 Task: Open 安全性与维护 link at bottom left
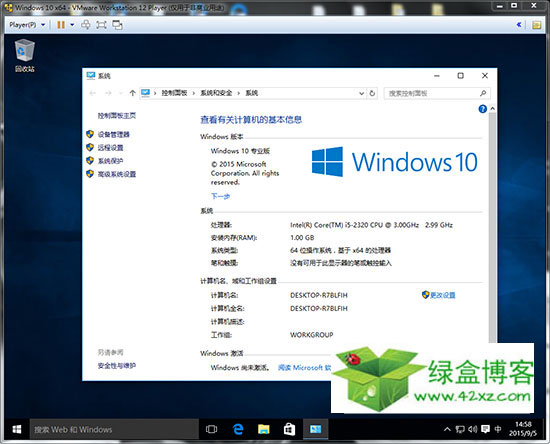117,366
